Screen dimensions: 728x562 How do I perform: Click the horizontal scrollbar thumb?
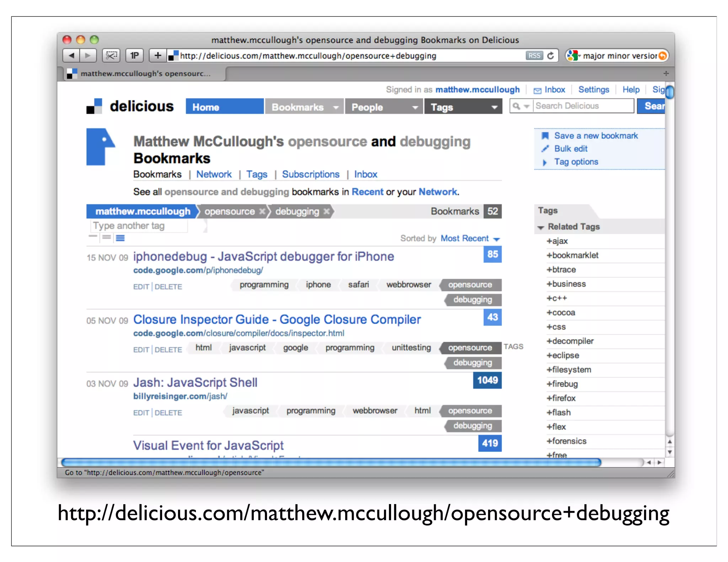(x=331, y=463)
